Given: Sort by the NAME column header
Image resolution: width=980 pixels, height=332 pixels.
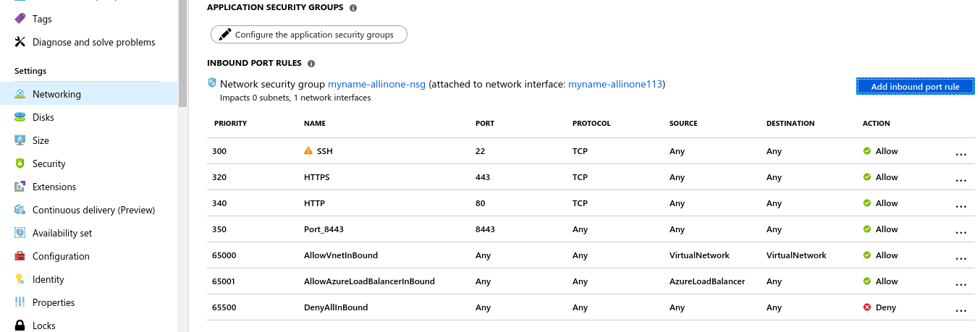Looking at the screenshot, I should point(315,124).
